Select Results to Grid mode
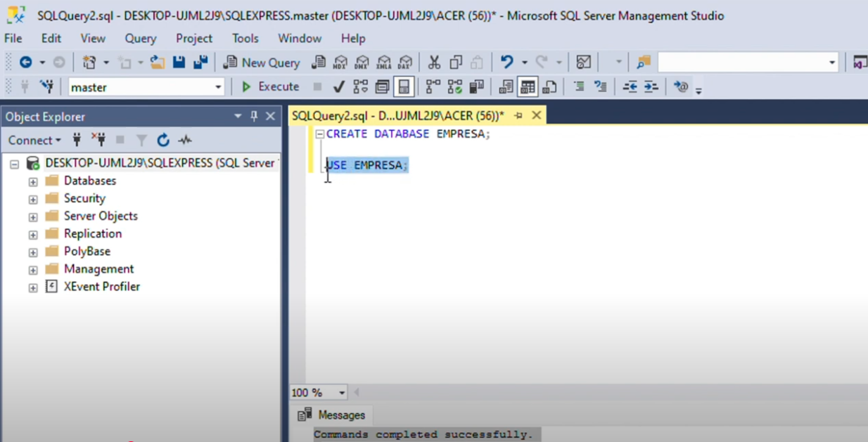 coord(528,87)
